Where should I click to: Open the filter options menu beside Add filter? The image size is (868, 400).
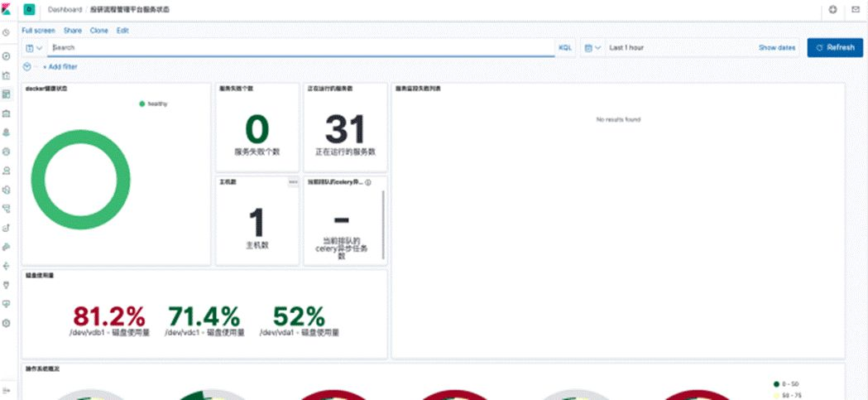pyautogui.click(x=30, y=66)
